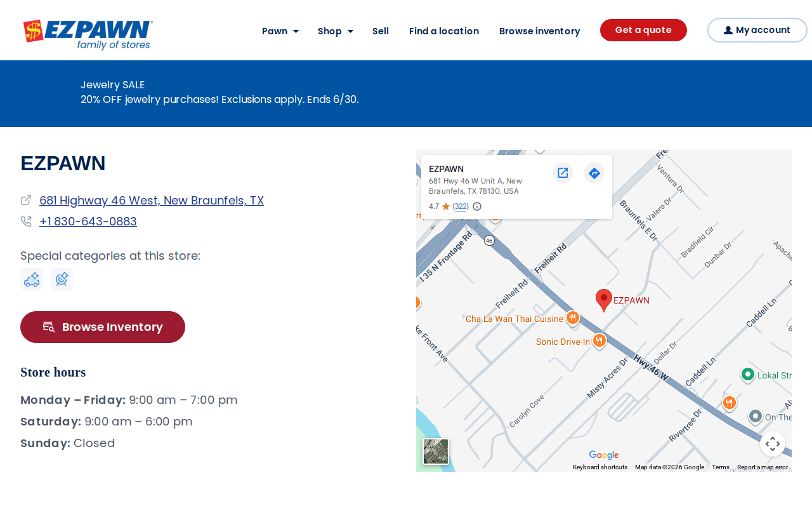Click the Google logo on the map
Viewport: 812px width, 508px height.
pos(604,455)
